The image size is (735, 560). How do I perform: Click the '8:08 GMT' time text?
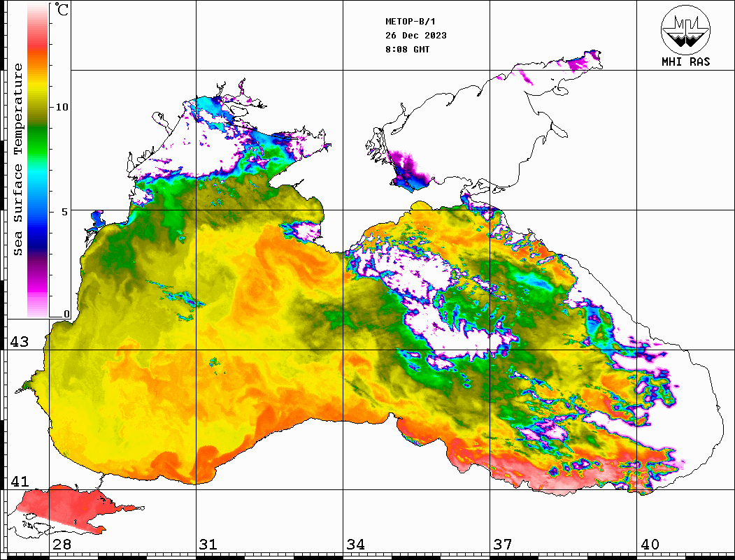tap(407, 49)
